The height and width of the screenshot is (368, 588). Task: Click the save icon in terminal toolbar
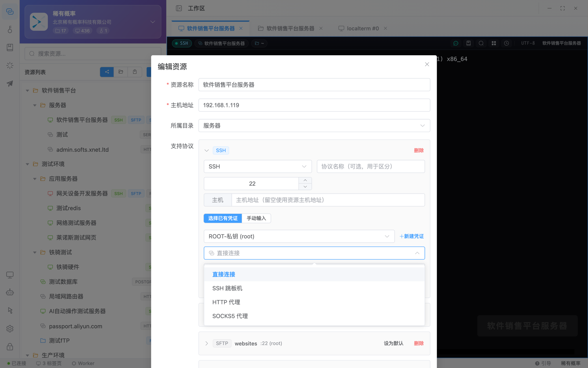pos(469,43)
